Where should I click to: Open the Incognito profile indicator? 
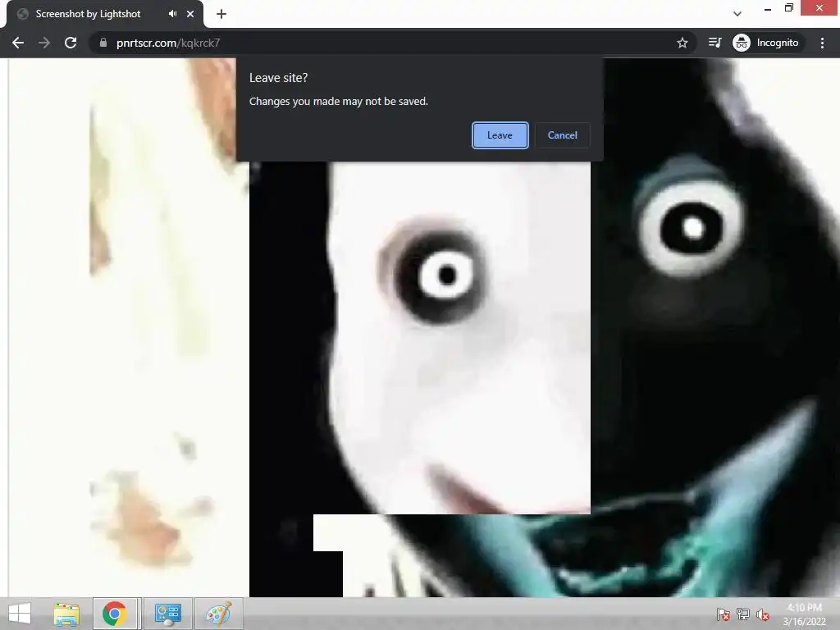click(x=766, y=43)
